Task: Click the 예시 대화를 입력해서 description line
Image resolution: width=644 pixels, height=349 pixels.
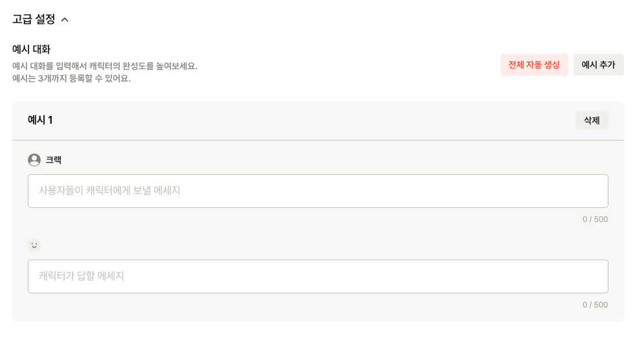Action: (105, 66)
